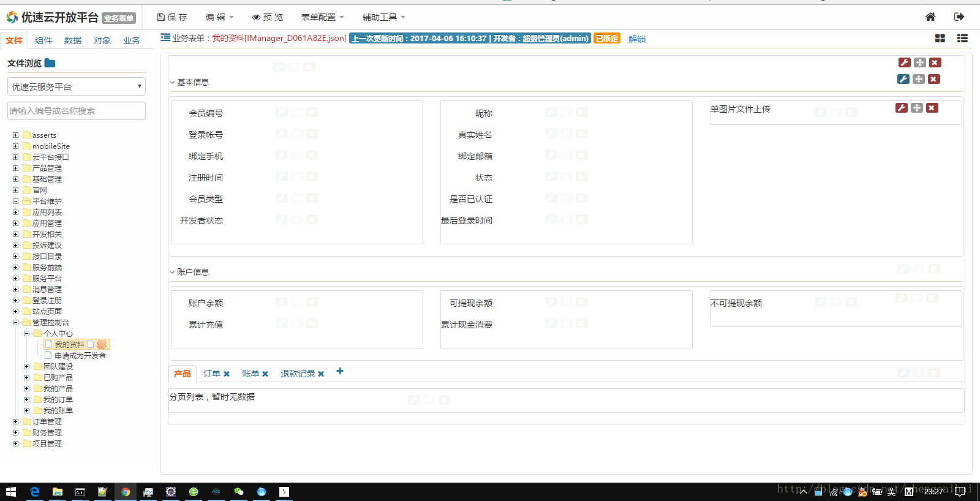Viewport: 980px width, 501px height.
Task: Collapse the 管理控制台 tree folder
Action: pyautogui.click(x=15, y=322)
